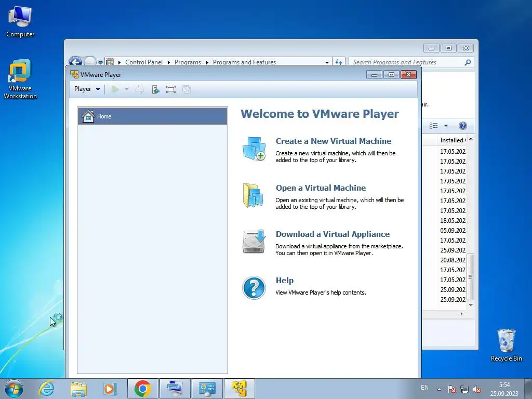
Task: Click Programs breadcrumb in address bar
Action: pos(188,62)
